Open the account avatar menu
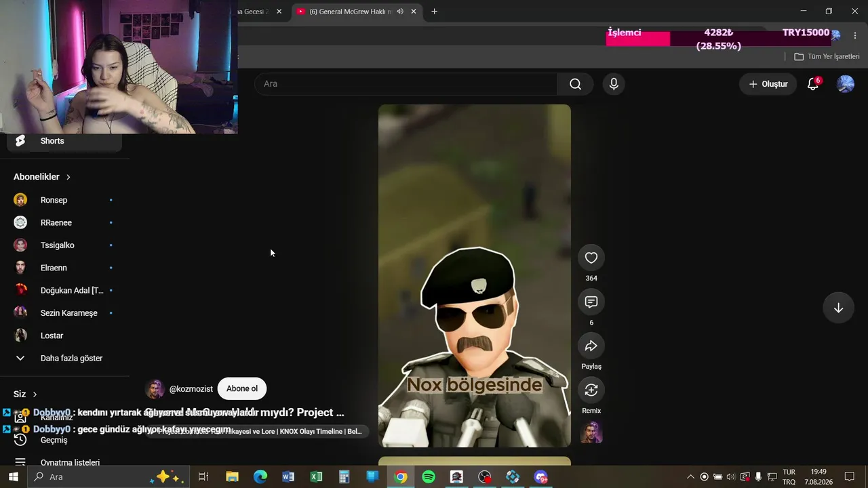This screenshot has height=488, width=868. click(845, 84)
